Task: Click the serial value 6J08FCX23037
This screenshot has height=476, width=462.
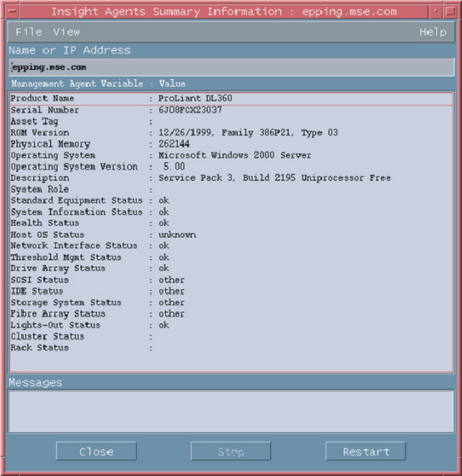Action: pyautogui.click(x=190, y=110)
